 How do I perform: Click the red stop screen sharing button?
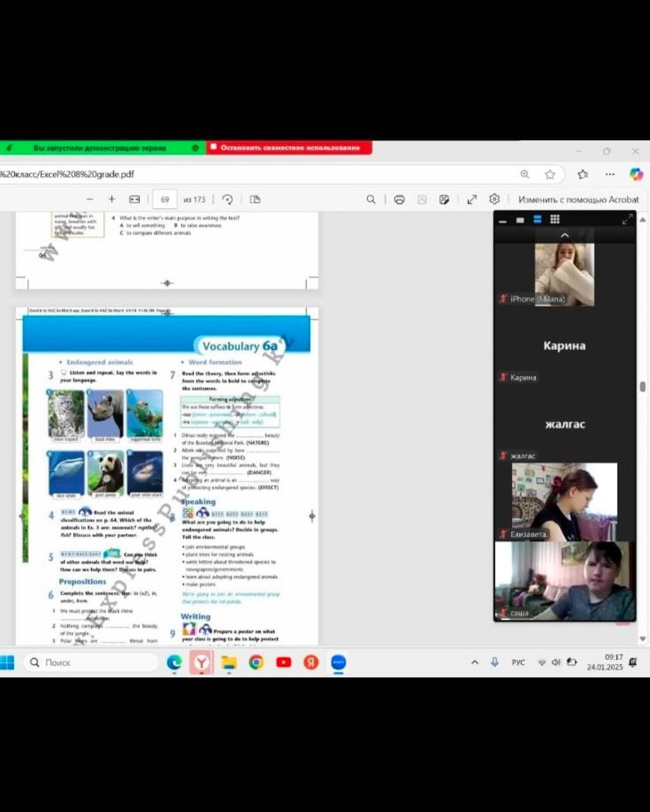289,147
